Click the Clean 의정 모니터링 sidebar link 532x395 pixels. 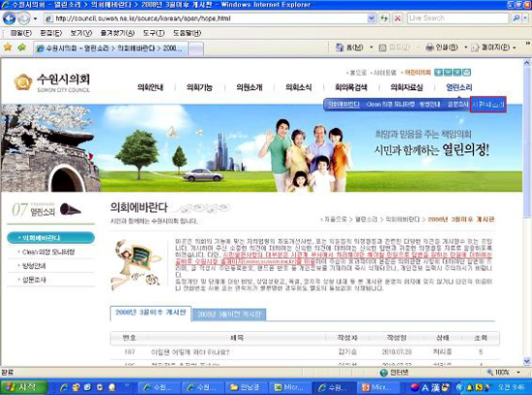[48, 252]
